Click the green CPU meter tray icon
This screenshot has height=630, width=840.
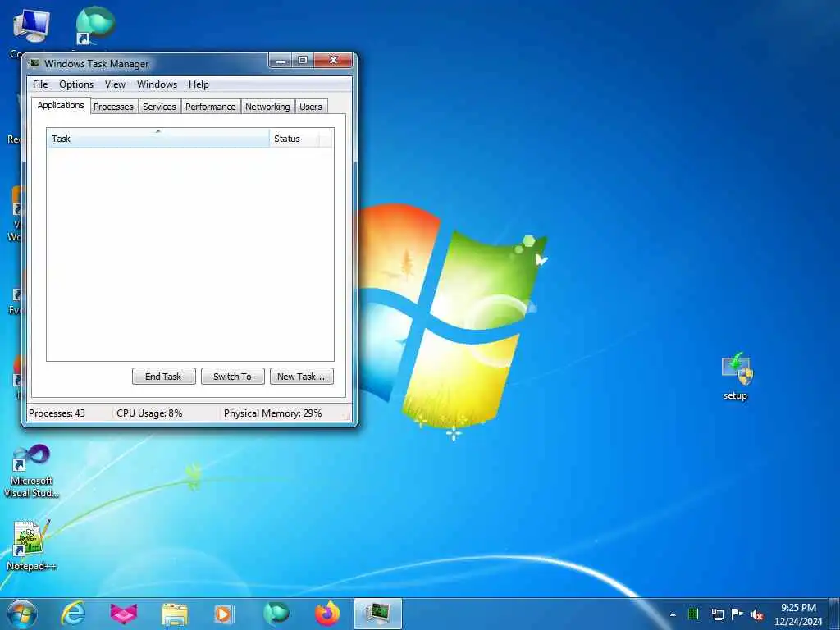pyautogui.click(x=693, y=614)
